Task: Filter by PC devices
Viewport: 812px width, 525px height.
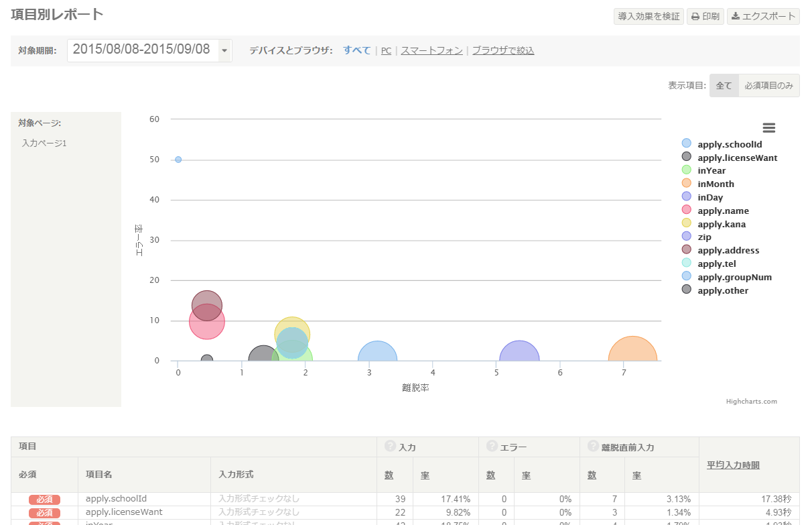Action: 386,50
